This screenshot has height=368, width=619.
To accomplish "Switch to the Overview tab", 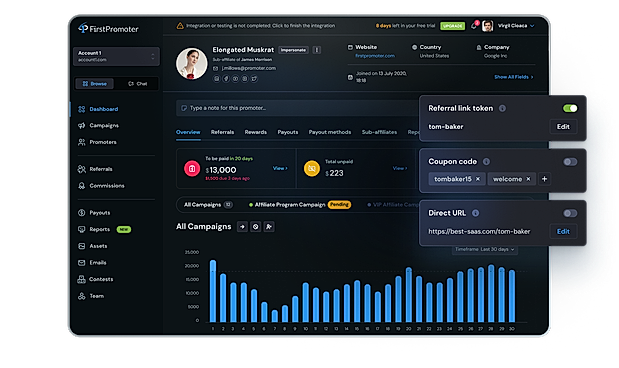I will (188, 132).
